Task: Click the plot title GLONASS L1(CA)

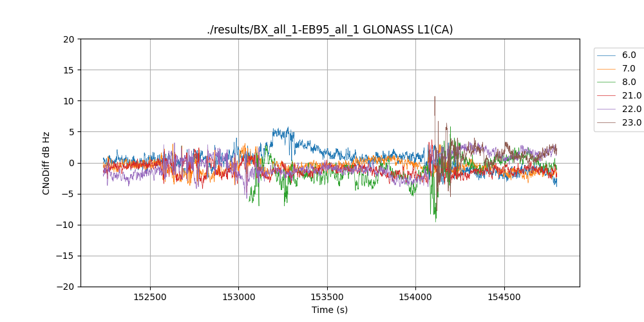Action: pyautogui.click(x=330, y=30)
